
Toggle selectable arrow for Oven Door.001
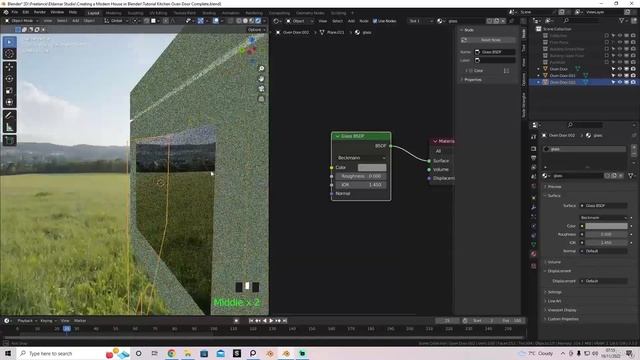tap(613, 76)
